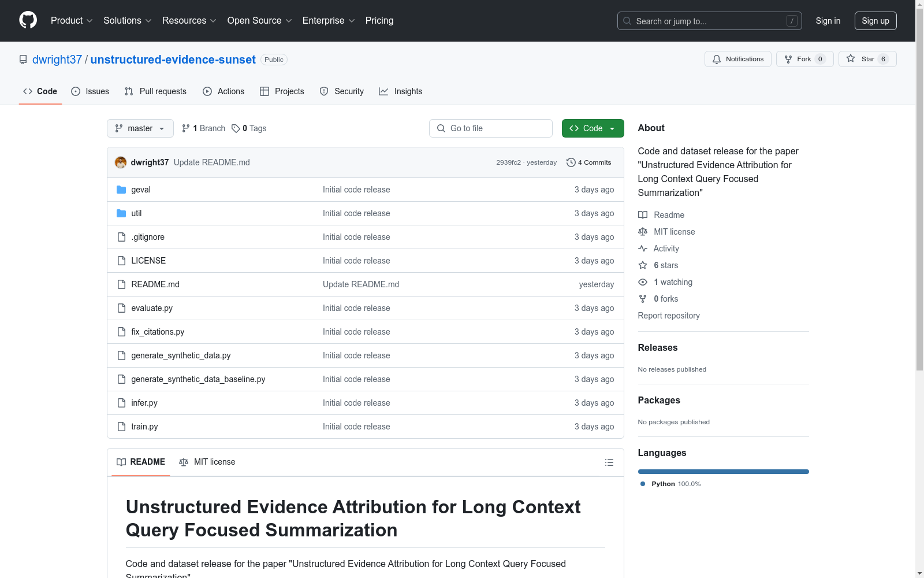This screenshot has height=578, width=924.
Task: Click the book icon beside Readme
Action: pyautogui.click(x=643, y=215)
